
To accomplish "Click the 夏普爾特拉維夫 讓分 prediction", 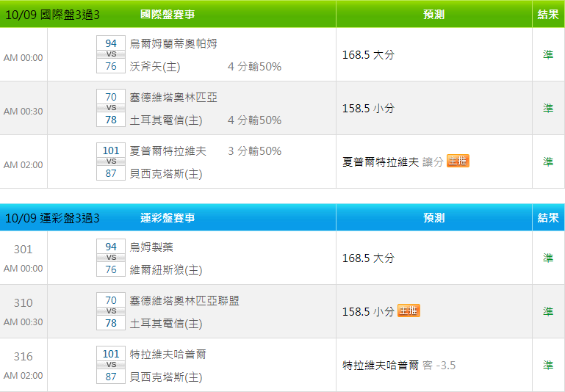I will [x=393, y=162].
